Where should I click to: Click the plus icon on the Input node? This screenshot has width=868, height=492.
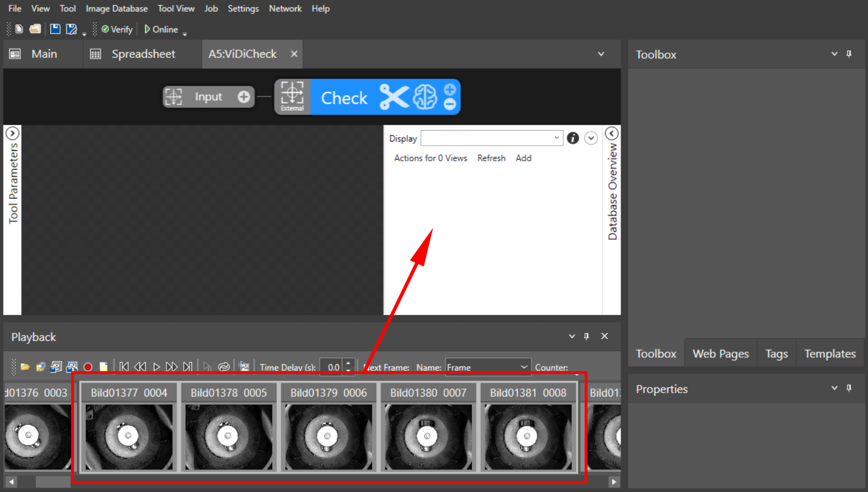[x=244, y=97]
